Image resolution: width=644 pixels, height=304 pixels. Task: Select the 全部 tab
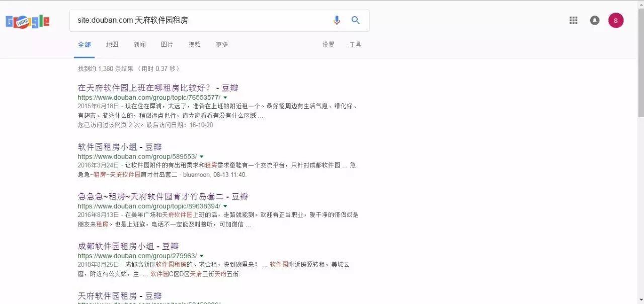pyautogui.click(x=84, y=45)
